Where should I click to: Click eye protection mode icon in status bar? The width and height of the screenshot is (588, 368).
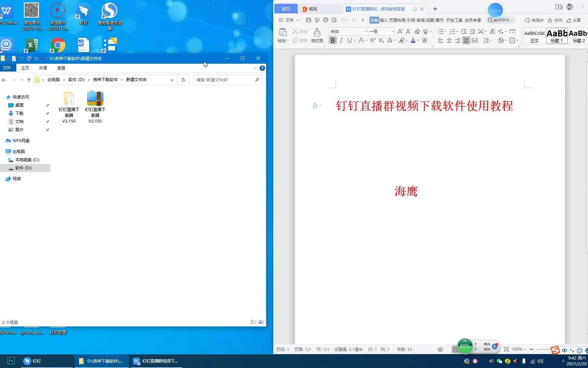pyautogui.click(x=440, y=349)
